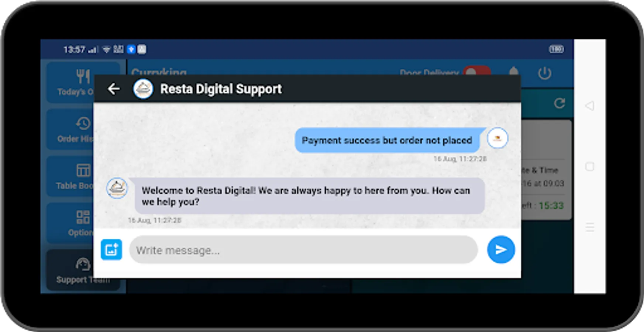Image resolution: width=644 pixels, height=332 pixels.
Task: Open Resta Digital Support profile avatar
Action: coord(143,89)
